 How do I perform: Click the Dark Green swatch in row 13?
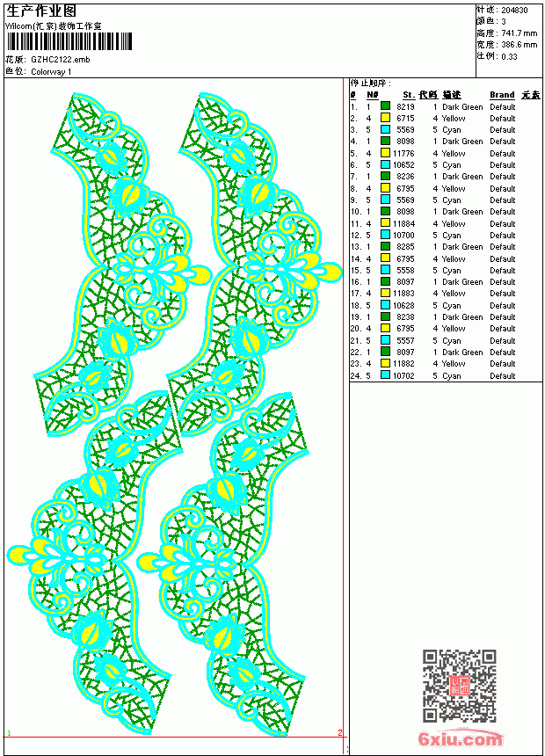385,246
